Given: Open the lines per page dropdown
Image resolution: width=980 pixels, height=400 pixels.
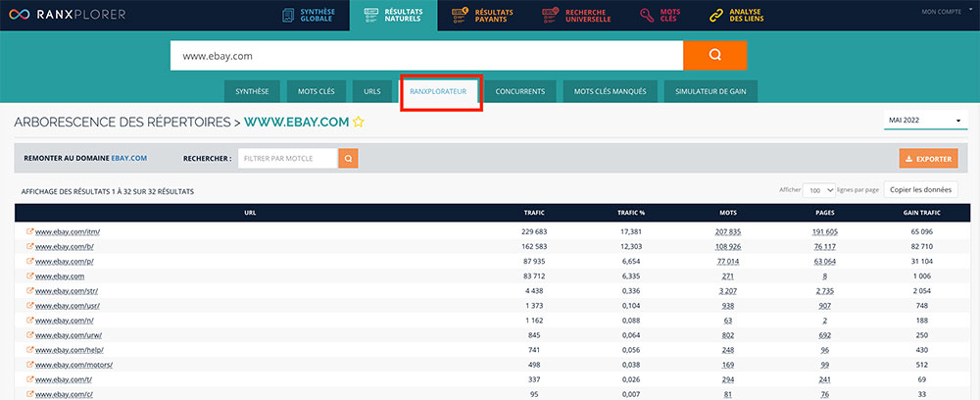Looking at the screenshot, I should (x=818, y=190).
